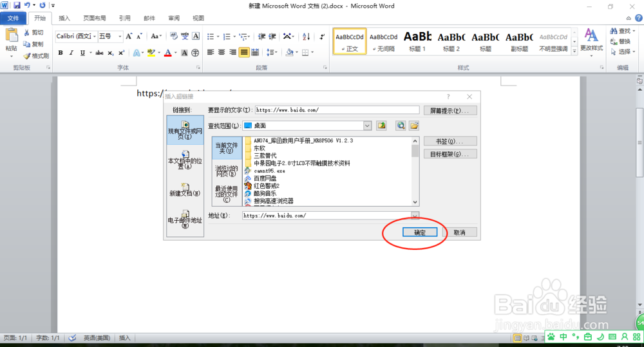The image size is (644, 347).
Task: Open the underline style dropdown arrow
Action: (90, 53)
